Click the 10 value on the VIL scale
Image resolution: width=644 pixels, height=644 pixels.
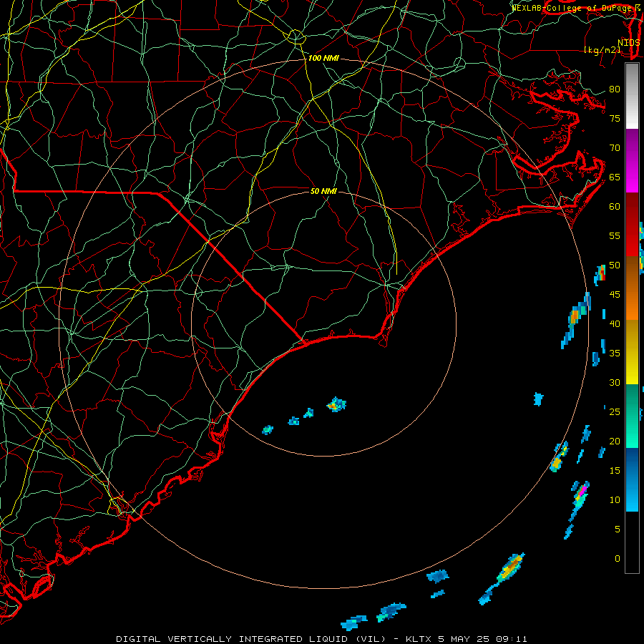coord(615,500)
